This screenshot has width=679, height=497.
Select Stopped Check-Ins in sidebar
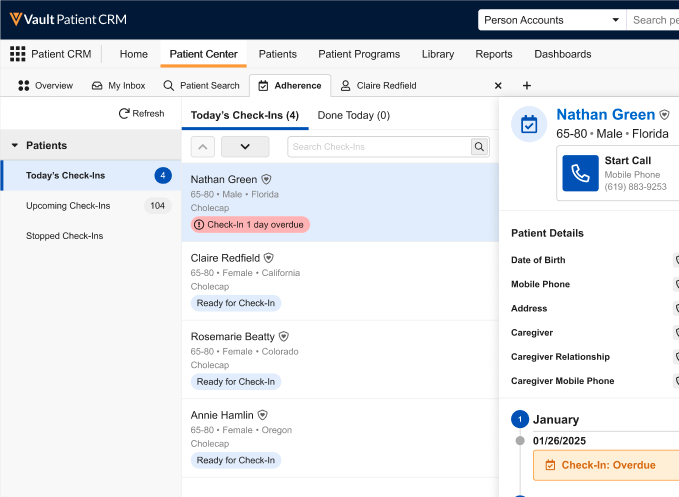64,236
